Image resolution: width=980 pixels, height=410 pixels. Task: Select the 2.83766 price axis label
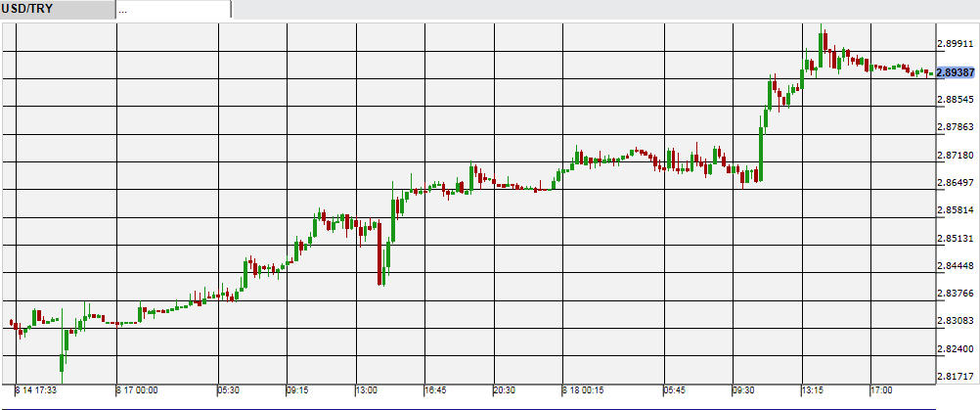tap(956, 294)
